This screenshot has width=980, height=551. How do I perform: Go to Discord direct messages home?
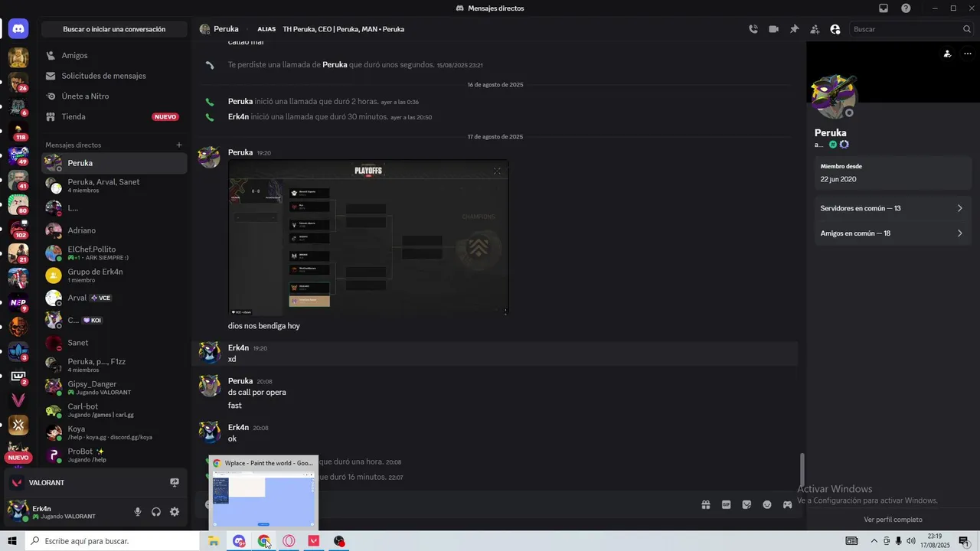pyautogui.click(x=18, y=29)
